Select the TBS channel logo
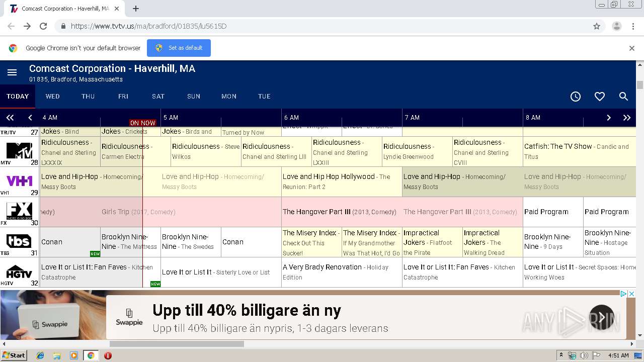 point(19,241)
